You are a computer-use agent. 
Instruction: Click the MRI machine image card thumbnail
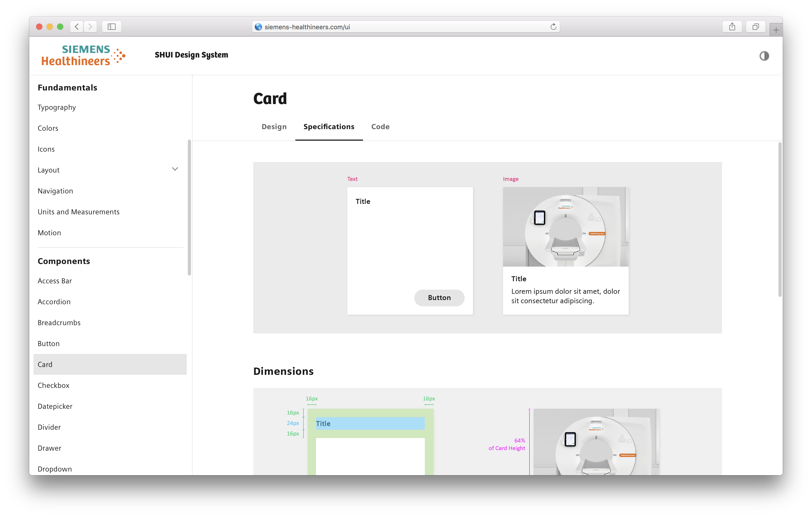pyautogui.click(x=565, y=227)
